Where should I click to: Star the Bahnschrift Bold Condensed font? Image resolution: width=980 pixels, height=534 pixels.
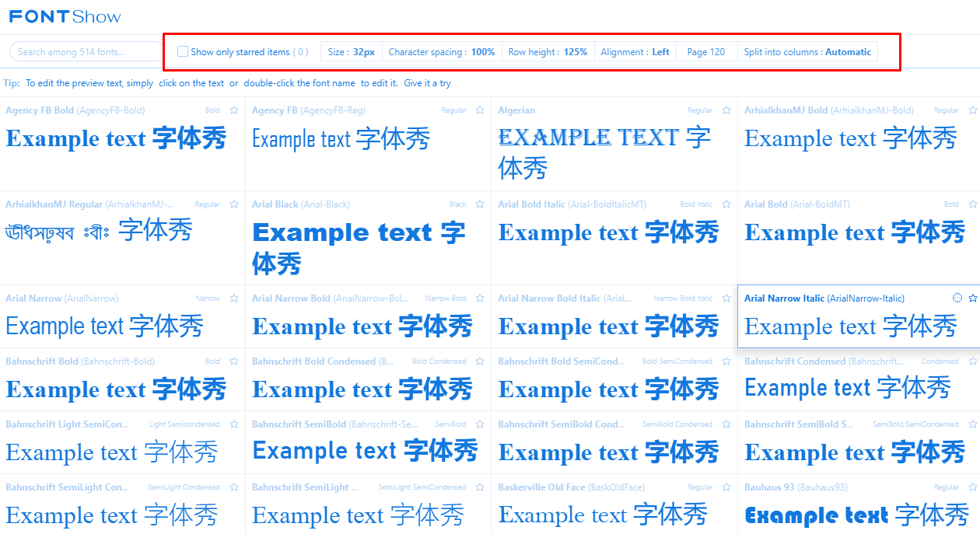[x=481, y=361]
